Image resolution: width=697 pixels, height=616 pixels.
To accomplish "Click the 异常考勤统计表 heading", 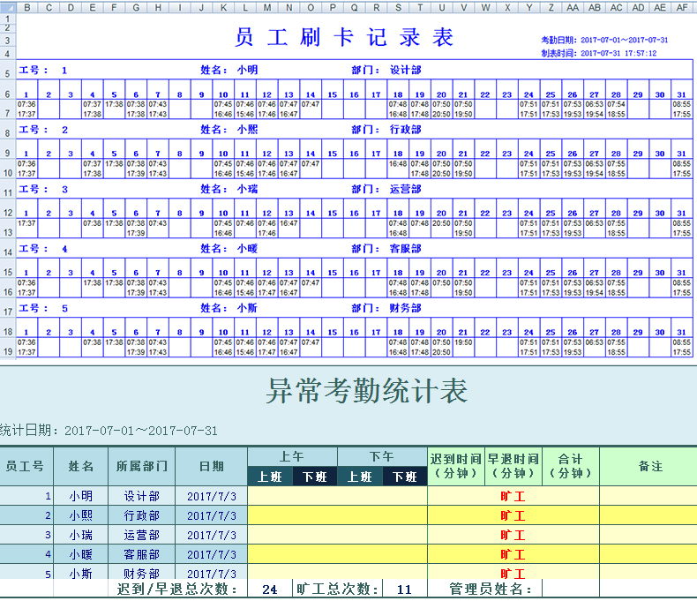I will tap(367, 390).
